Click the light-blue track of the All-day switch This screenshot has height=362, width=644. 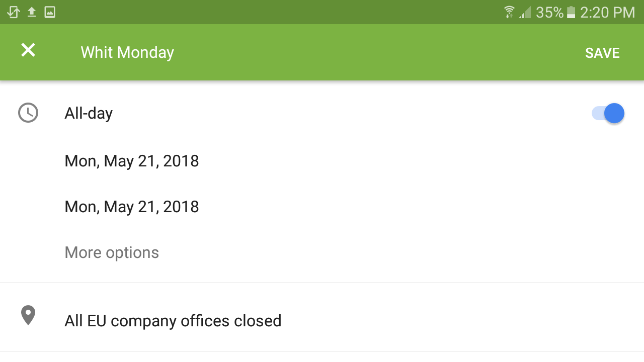597,113
